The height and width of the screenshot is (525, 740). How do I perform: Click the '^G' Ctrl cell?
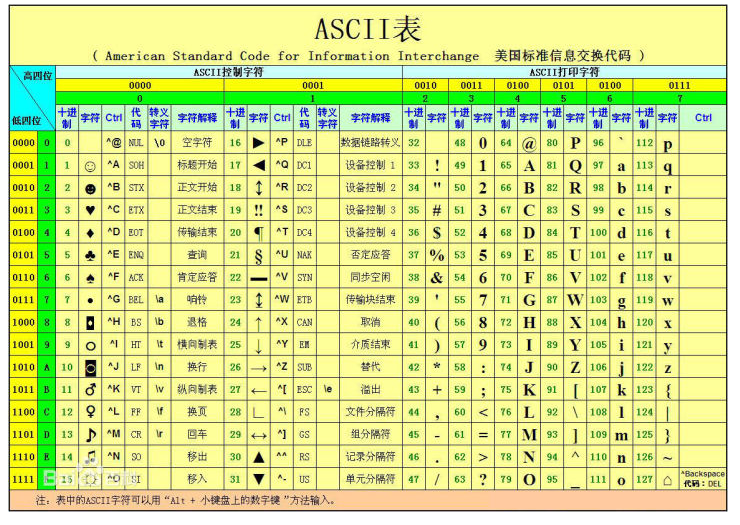coord(114,299)
